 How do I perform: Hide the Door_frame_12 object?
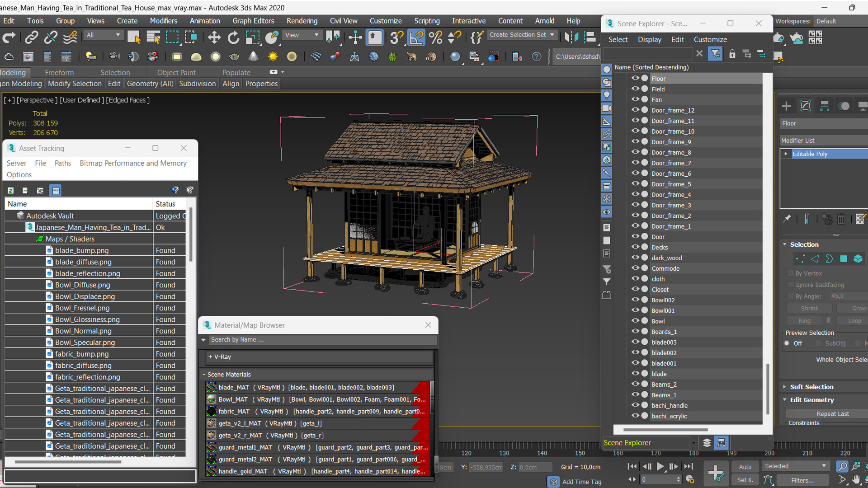[635, 110]
